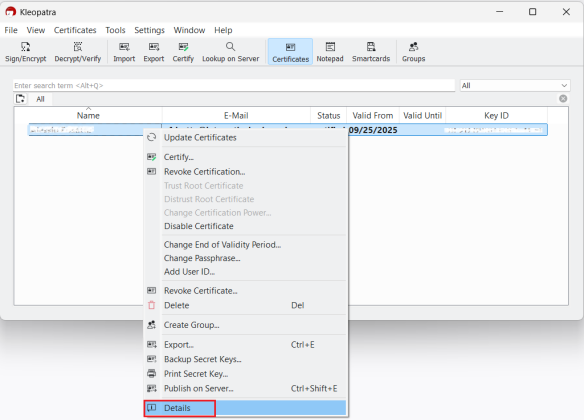The image size is (584, 420).
Task: Choose Change Passphrase... menu entry
Action: point(246,258)
